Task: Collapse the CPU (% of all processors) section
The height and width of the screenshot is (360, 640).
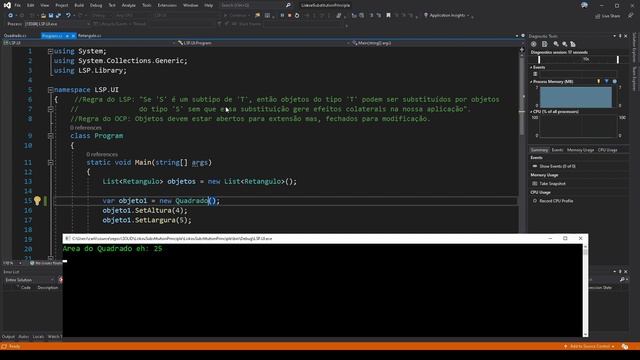Action: [x=531, y=111]
